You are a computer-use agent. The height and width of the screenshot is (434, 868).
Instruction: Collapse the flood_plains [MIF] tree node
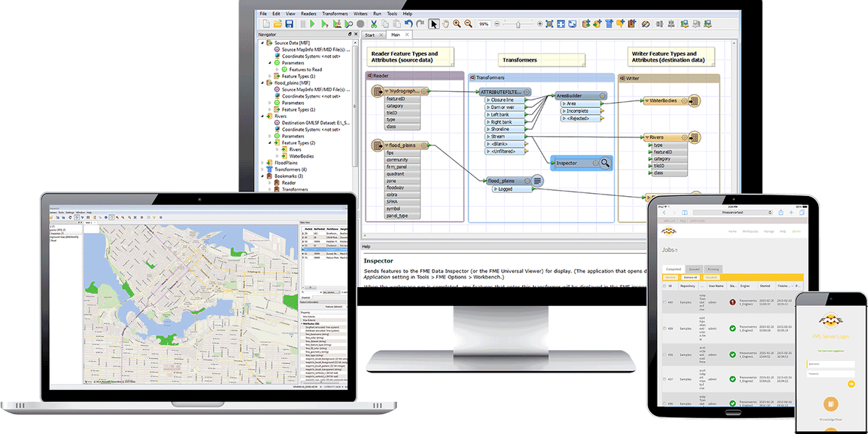263,82
